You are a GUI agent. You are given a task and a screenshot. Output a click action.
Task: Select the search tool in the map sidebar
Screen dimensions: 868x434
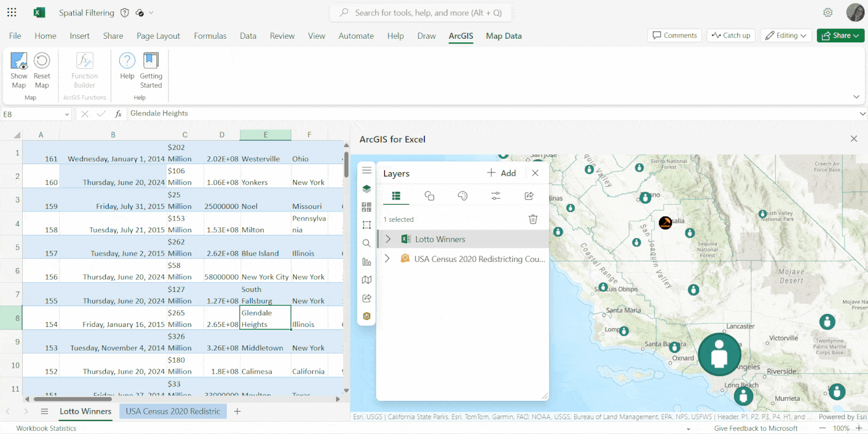[x=366, y=243]
